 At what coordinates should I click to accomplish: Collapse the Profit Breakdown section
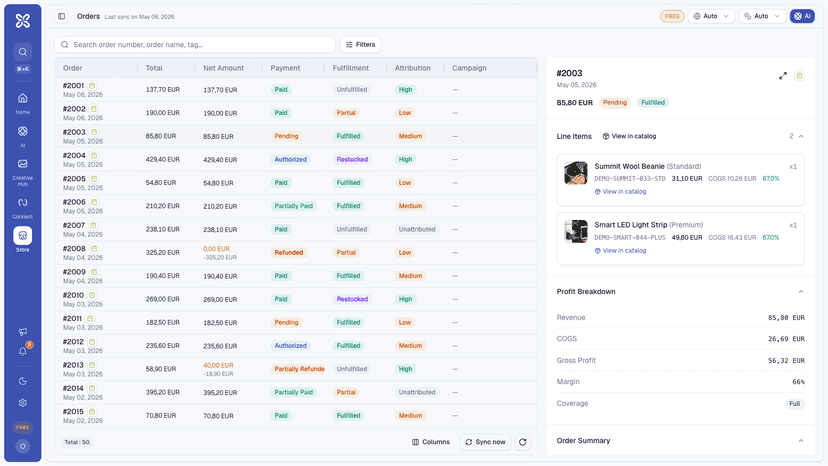801,292
